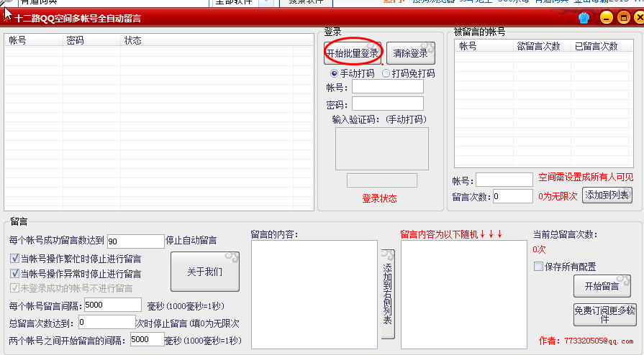Click 帐号 header in 被留言的帐号 table
Screen dimensions: 644x355
click(x=484, y=46)
